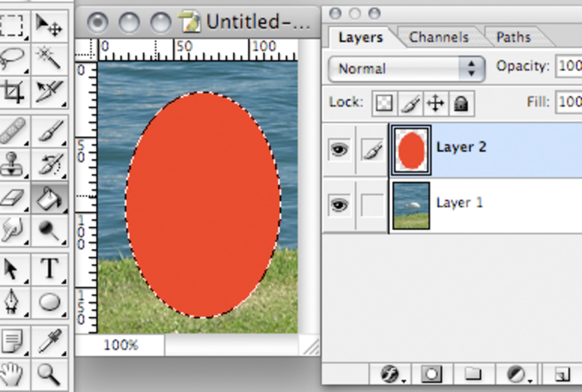Select the Zoom magnifier tool
The width and height of the screenshot is (582, 392).
[x=50, y=375]
